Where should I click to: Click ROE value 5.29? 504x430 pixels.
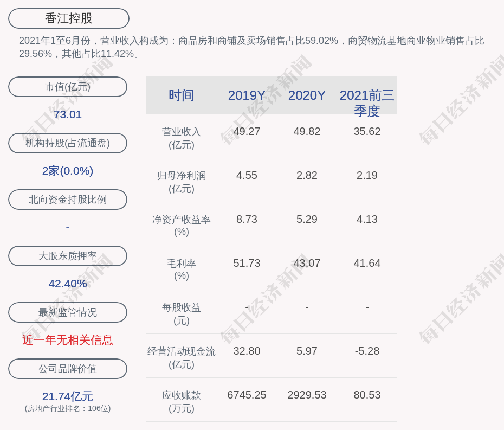click(307, 220)
